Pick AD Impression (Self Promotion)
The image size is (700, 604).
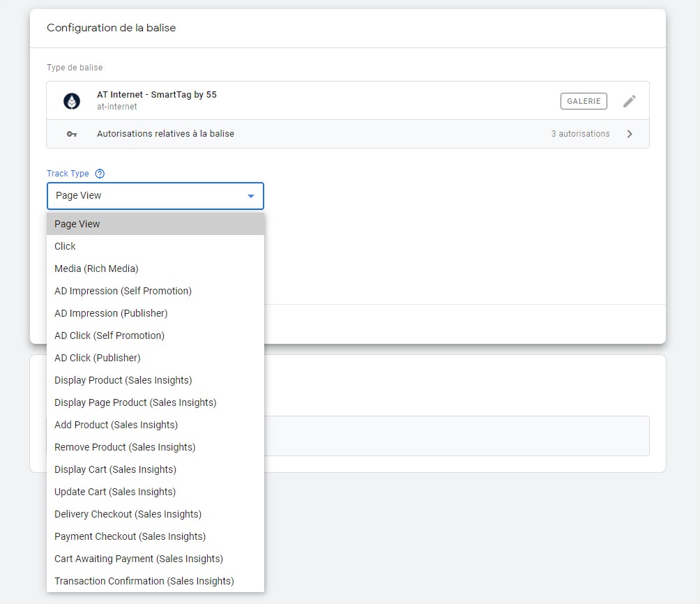pos(123,291)
